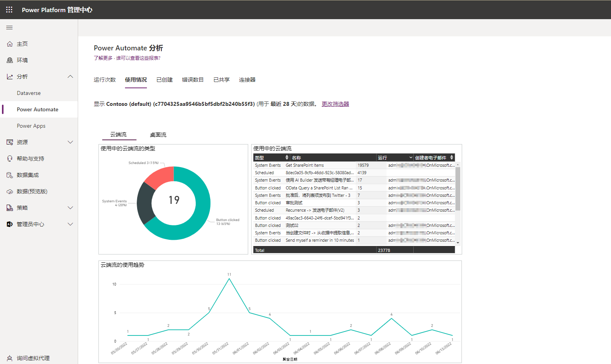The width and height of the screenshot is (611, 364).
Task: Click the donut center value 19
Action: click(x=174, y=200)
